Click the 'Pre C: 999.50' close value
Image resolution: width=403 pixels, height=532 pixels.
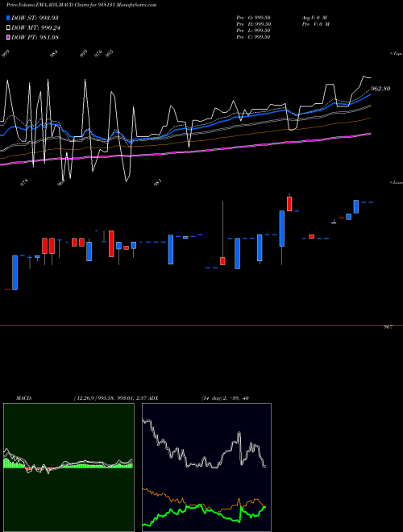pos(253,37)
